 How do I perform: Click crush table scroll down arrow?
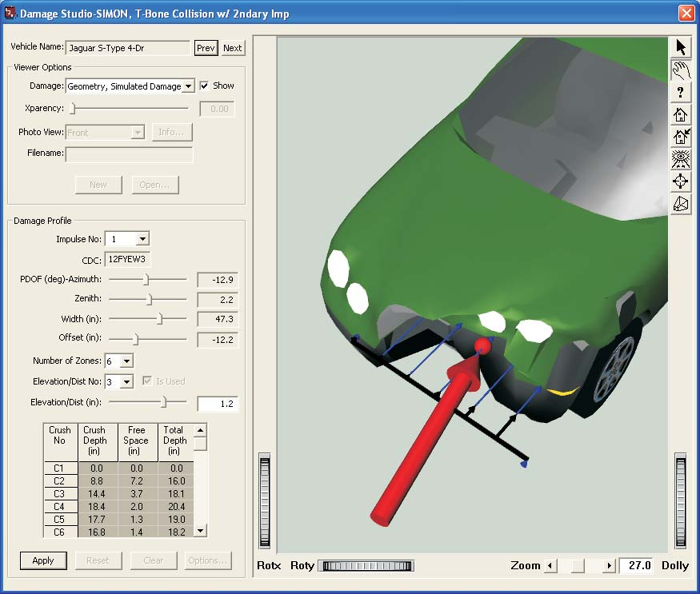[201, 531]
